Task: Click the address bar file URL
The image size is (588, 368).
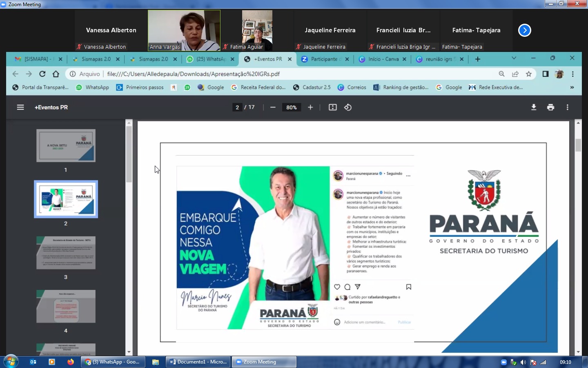Action: [x=193, y=74]
